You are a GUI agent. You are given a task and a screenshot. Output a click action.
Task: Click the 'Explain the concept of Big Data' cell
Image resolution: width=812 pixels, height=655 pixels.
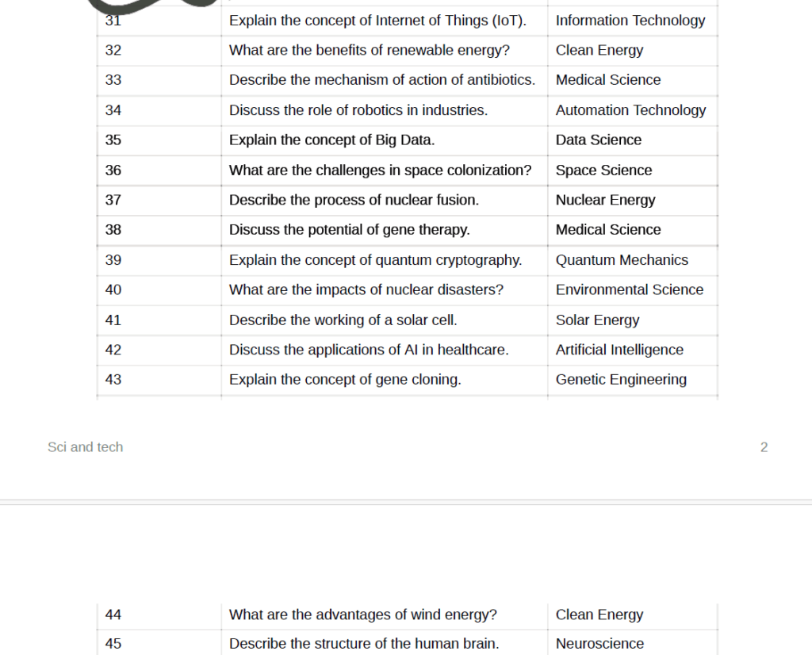click(x=332, y=140)
